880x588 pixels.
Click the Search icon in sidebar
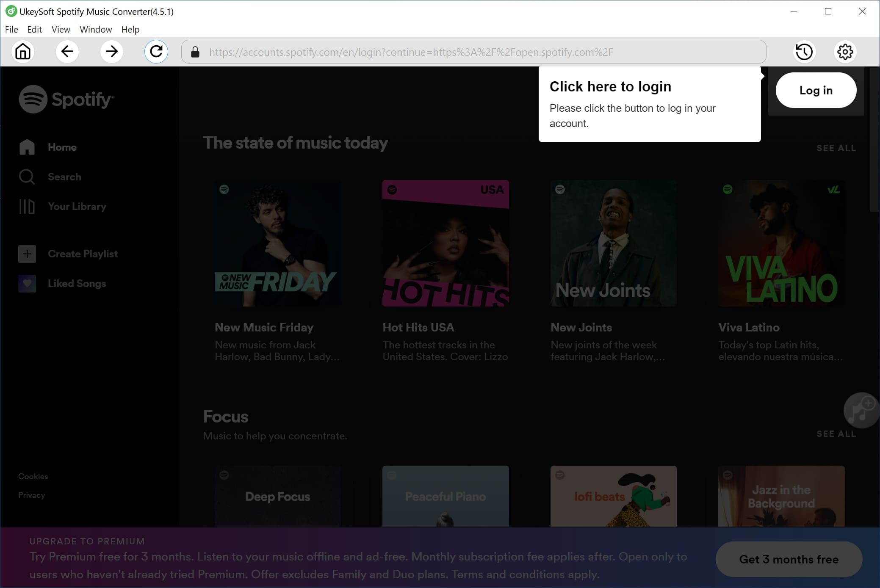tap(26, 177)
